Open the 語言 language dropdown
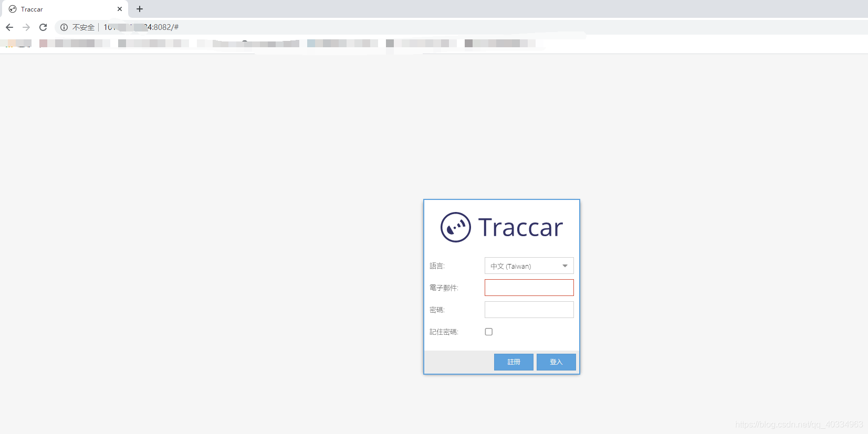Screen dimensions: 868x434 529,266
